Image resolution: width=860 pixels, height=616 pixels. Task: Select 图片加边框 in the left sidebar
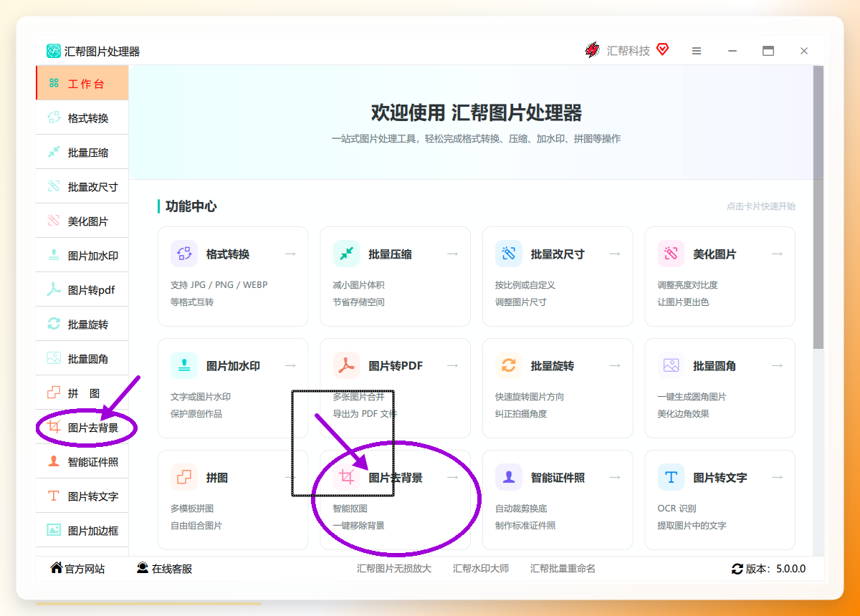coord(82,531)
